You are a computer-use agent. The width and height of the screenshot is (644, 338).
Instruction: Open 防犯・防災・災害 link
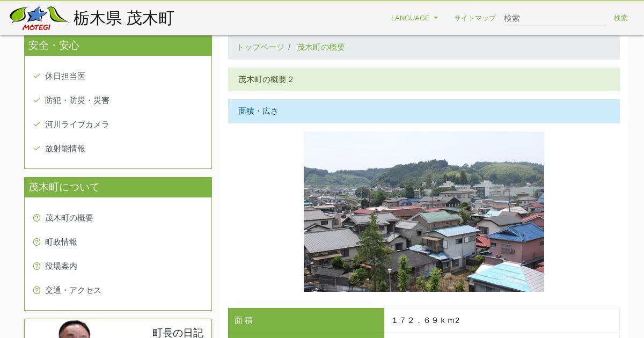coord(77,100)
